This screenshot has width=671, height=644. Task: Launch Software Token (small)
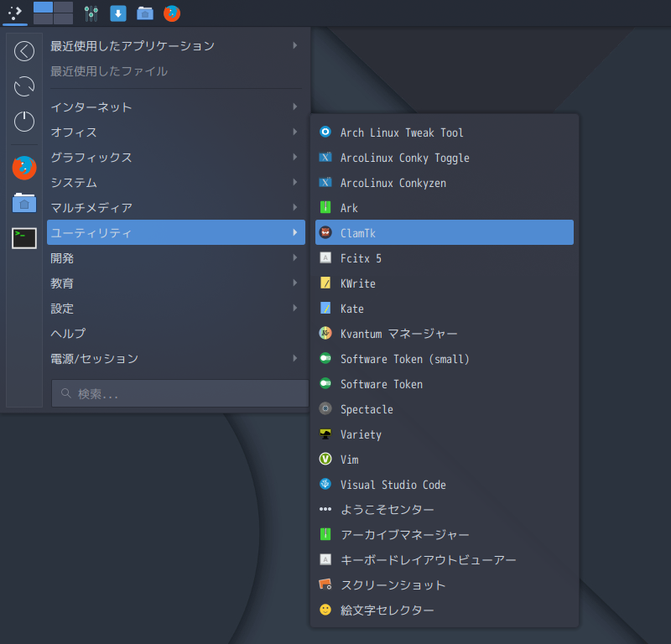click(445, 359)
